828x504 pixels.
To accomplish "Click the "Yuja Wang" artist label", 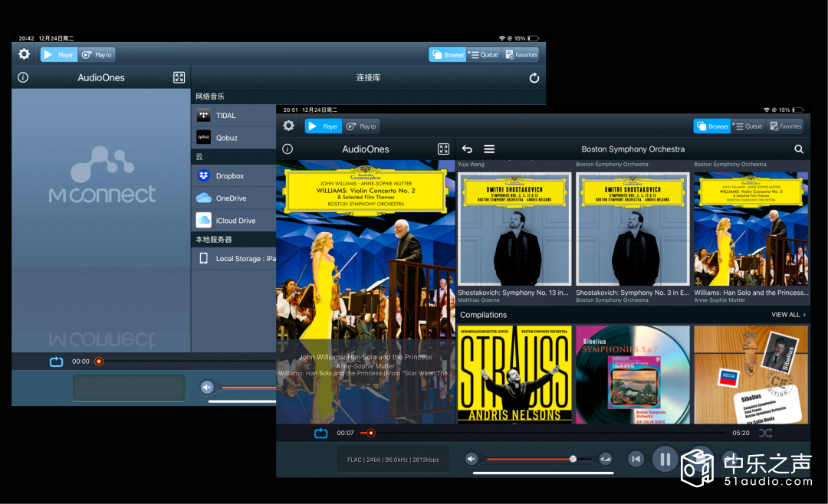I will (471, 165).
